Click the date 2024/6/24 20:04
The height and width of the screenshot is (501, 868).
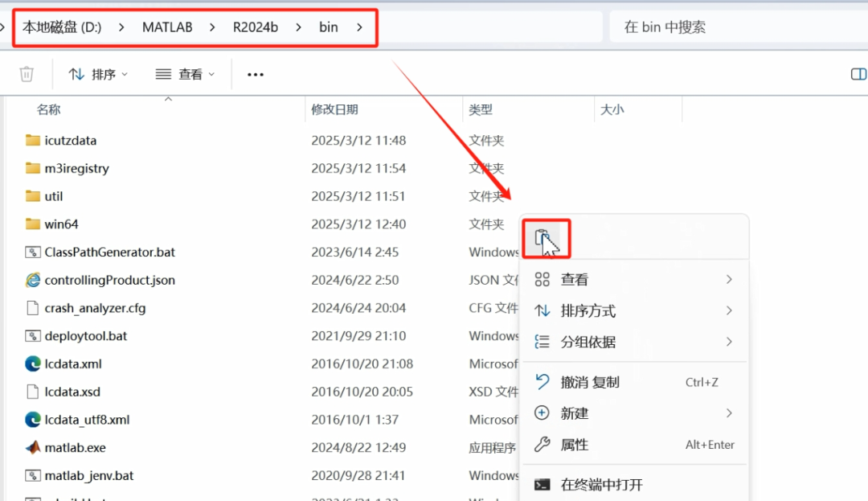(358, 308)
